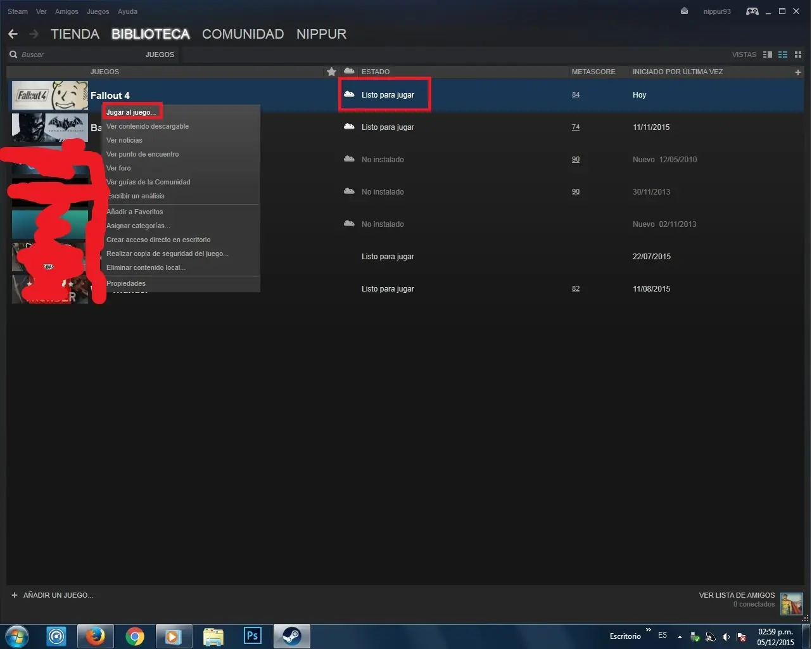Open the Amigos menu
This screenshot has width=812, height=649.
(x=67, y=11)
